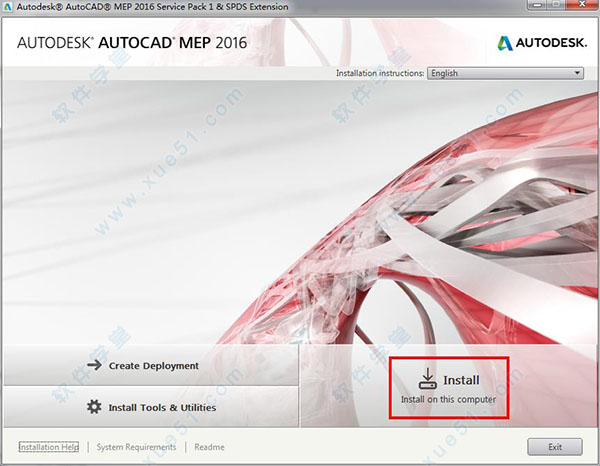The height and width of the screenshot is (466, 600).
Task: Click the Autodesk triangular logo mark
Action: point(506,43)
